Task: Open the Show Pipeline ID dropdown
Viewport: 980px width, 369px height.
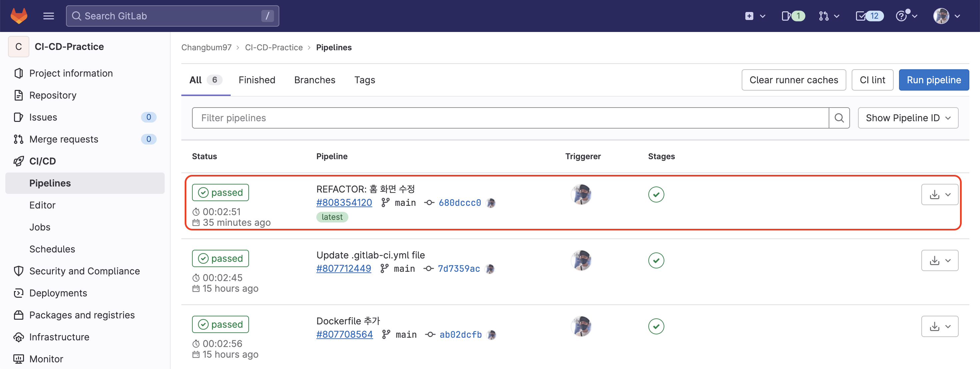Action: point(908,118)
